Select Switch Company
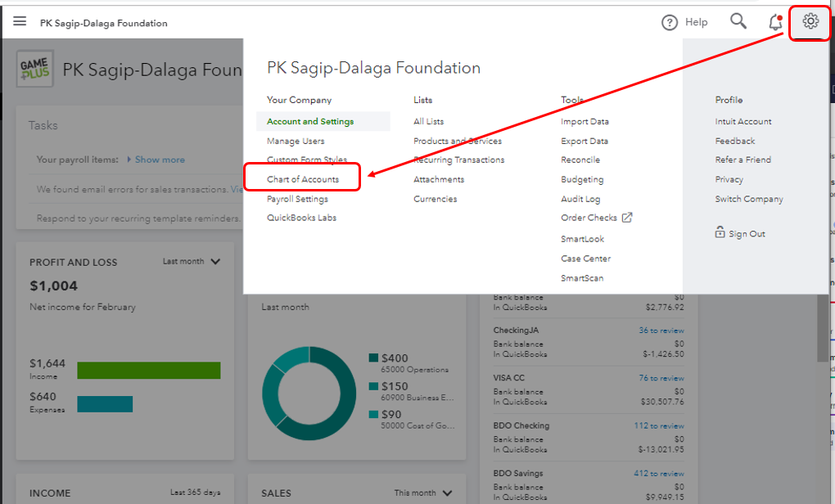Viewport: 835px width, 504px height. tap(749, 199)
